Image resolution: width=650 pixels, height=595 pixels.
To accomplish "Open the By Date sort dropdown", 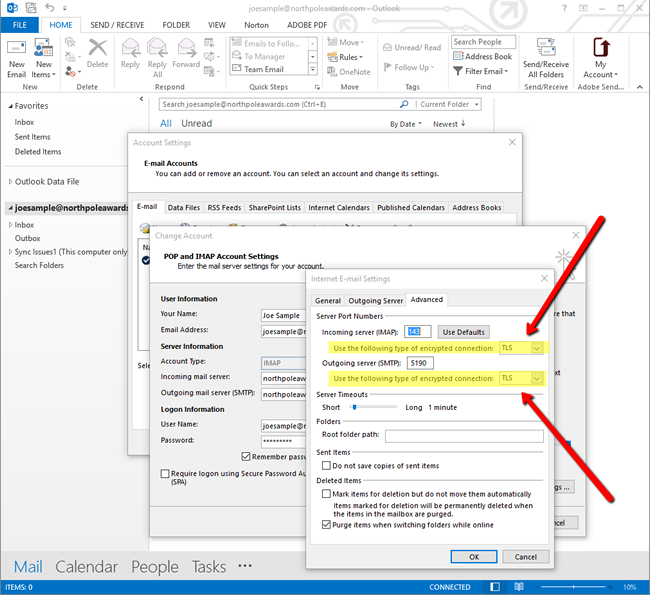I will point(406,124).
